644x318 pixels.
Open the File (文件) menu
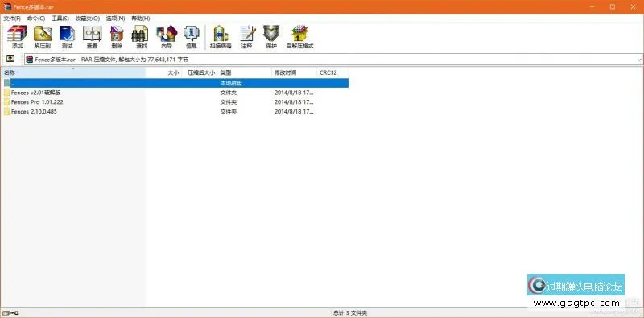tap(12, 19)
